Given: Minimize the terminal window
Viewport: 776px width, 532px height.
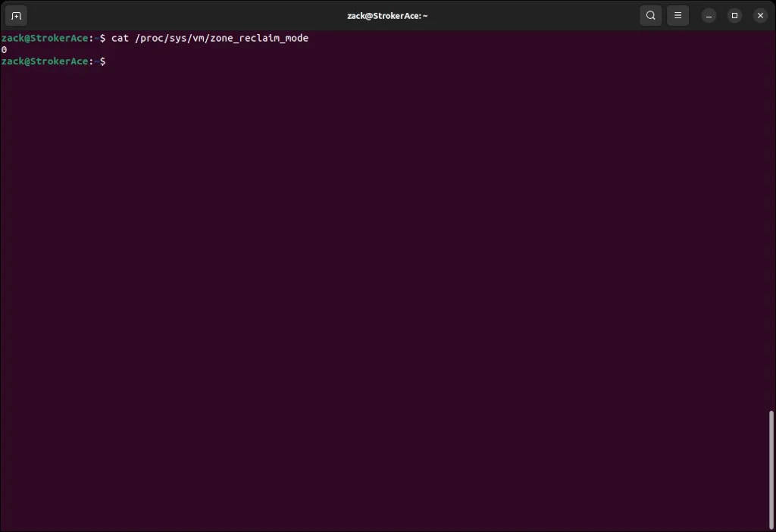Looking at the screenshot, I should pyautogui.click(x=708, y=15).
